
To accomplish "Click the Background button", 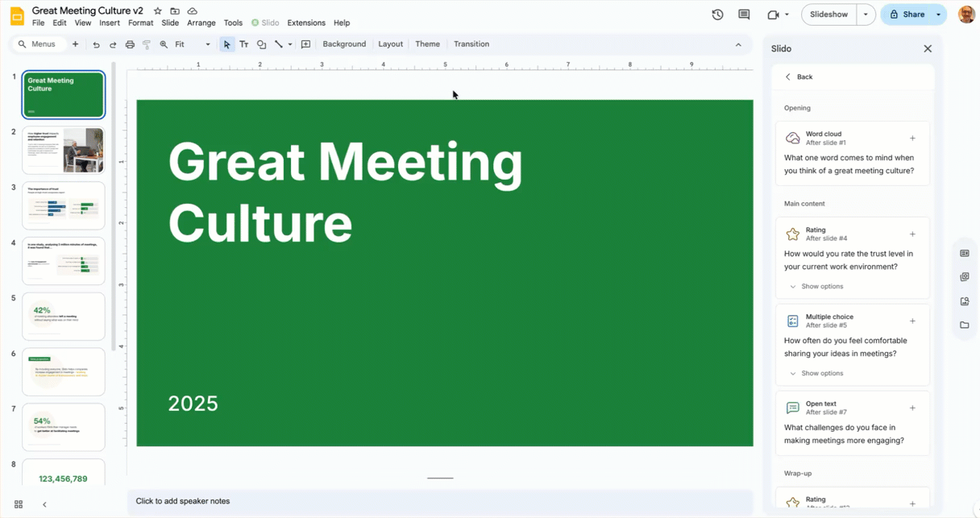I will tap(344, 44).
